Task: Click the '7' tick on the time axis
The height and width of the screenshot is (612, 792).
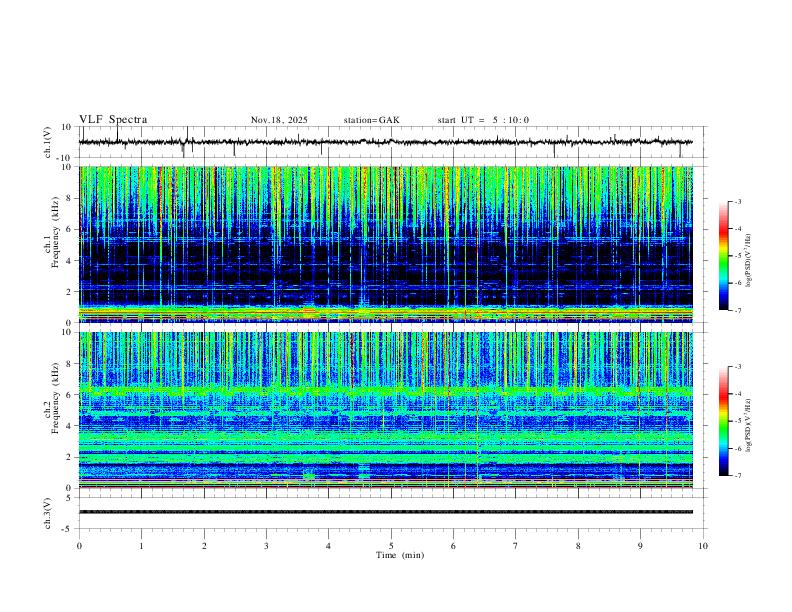Action: 516,546
